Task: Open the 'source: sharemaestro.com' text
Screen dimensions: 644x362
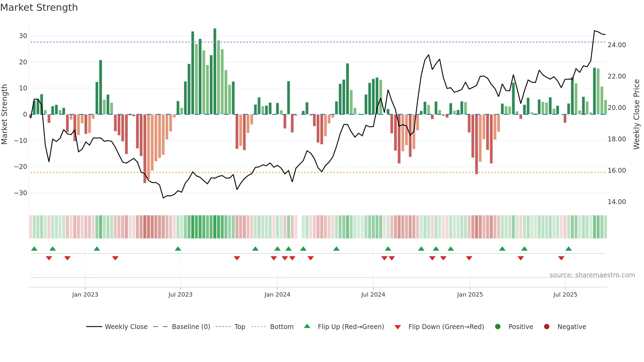Action: [592, 275]
